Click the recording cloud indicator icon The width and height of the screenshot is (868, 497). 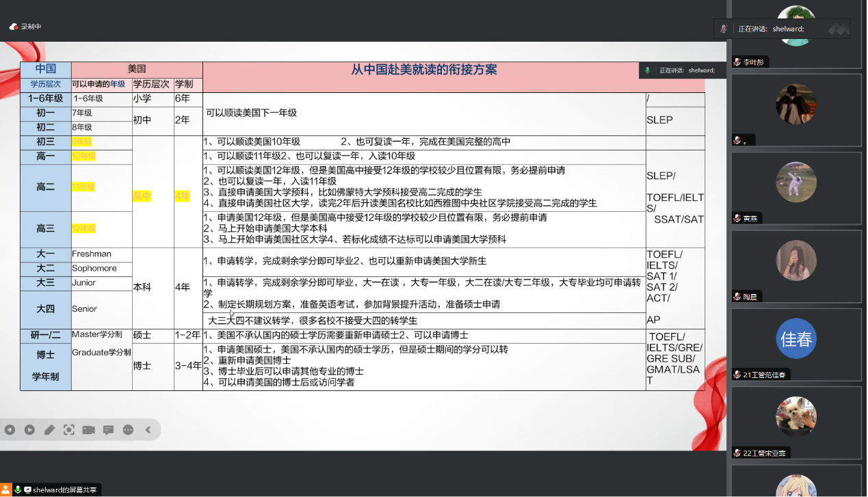(14, 27)
